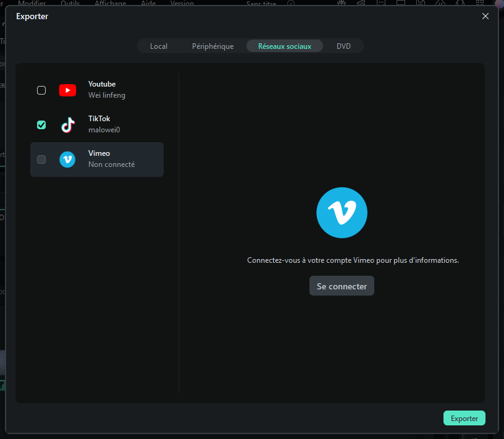Viewport: 504px width, 439px height.
Task: Click the Exporter dialog title
Action: coord(32,17)
